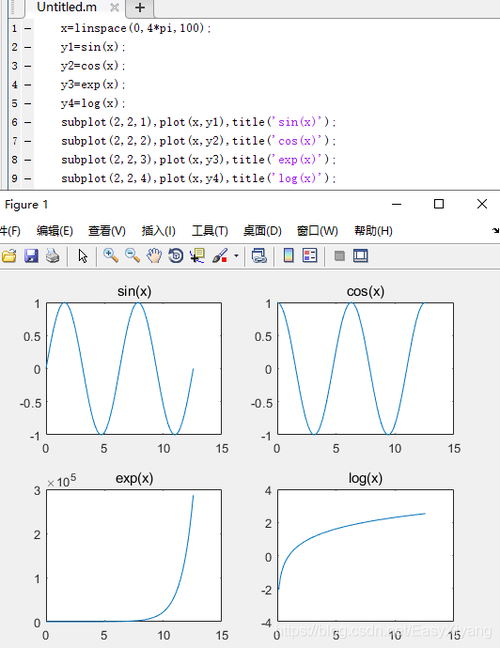Activate the Zoom In magnifier
Viewport: 500px width, 648px height.
[x=111, y=256]
